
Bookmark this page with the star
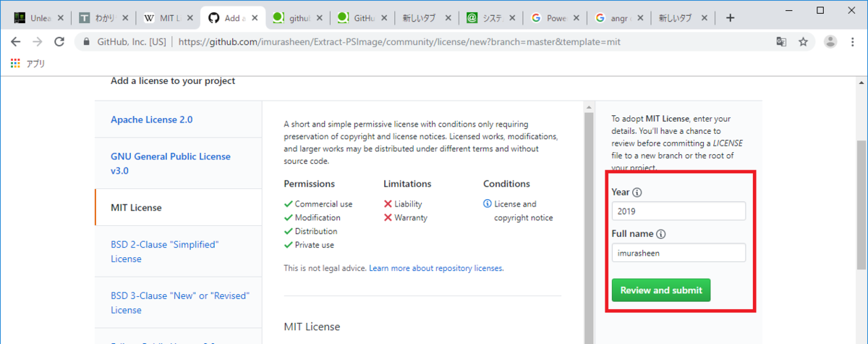pos(803,42)
